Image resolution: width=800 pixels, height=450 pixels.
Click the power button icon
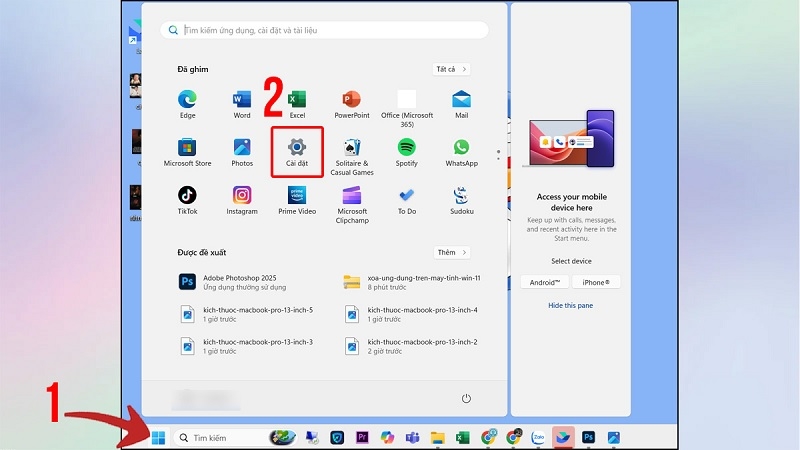pyautogui.click(x=466, y=398)
